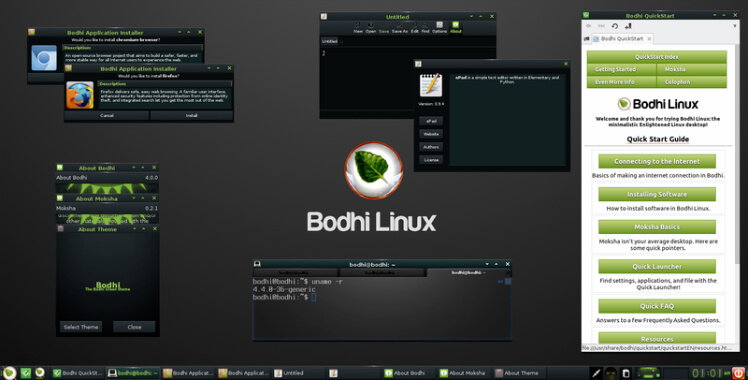Click the pen icon in system tray
748x380 pixels.
(x=596, y=373)
